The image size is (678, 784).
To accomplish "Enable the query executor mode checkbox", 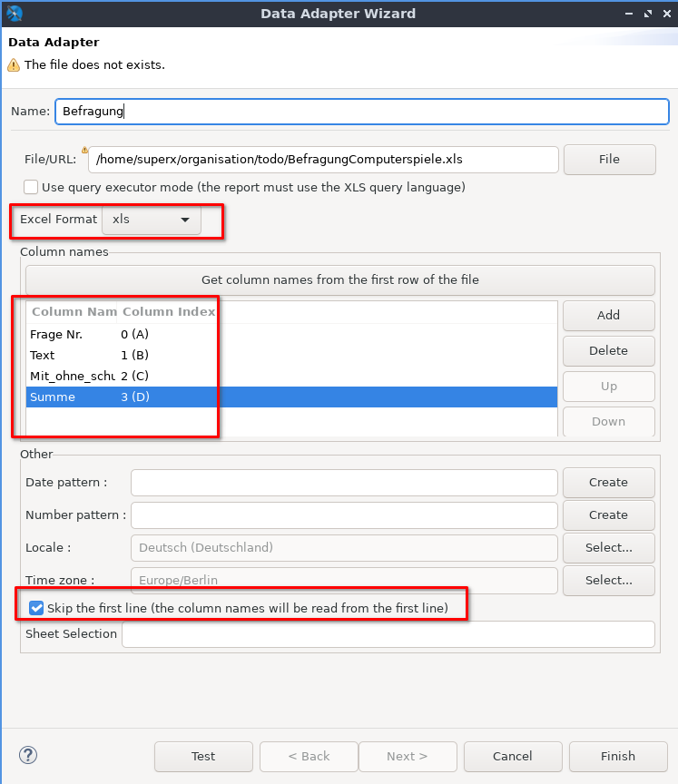I will click(x=31, y=187).
